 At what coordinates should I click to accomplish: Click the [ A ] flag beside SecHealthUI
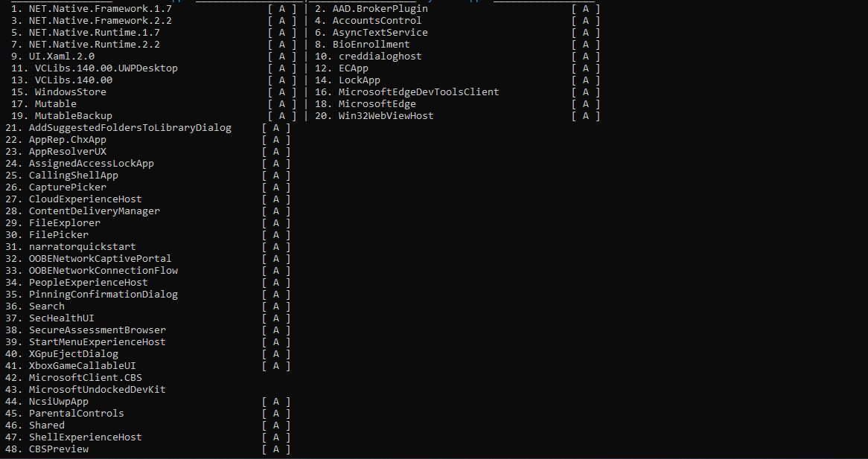[x=276, y=318]
